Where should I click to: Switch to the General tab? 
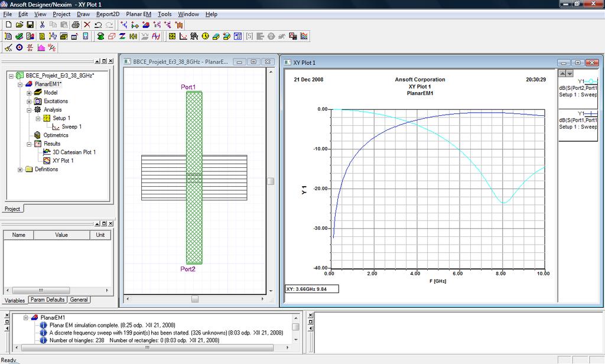79,300
